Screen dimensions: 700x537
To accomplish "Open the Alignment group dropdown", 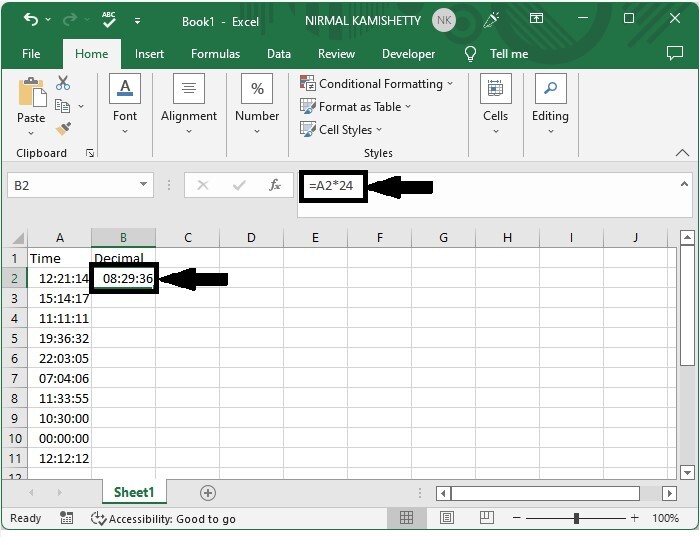I will tap(189, 105).
